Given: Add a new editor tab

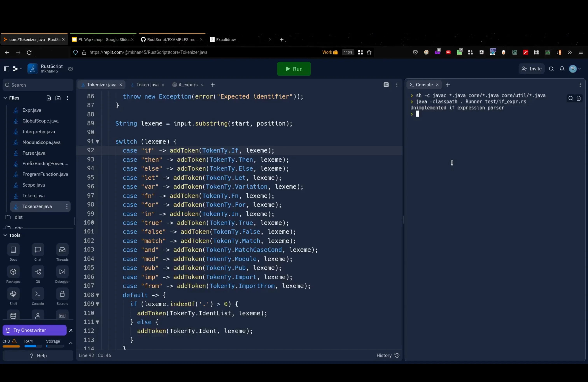Looking at the screenshot, I should 213,85.
